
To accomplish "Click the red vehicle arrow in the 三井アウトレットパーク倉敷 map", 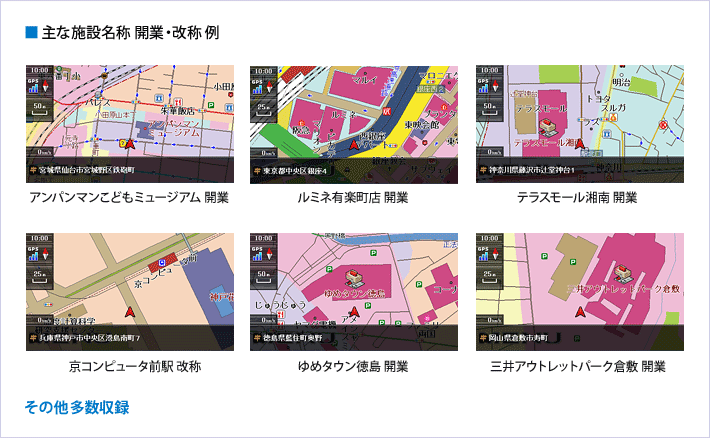I will click(580, 312).
